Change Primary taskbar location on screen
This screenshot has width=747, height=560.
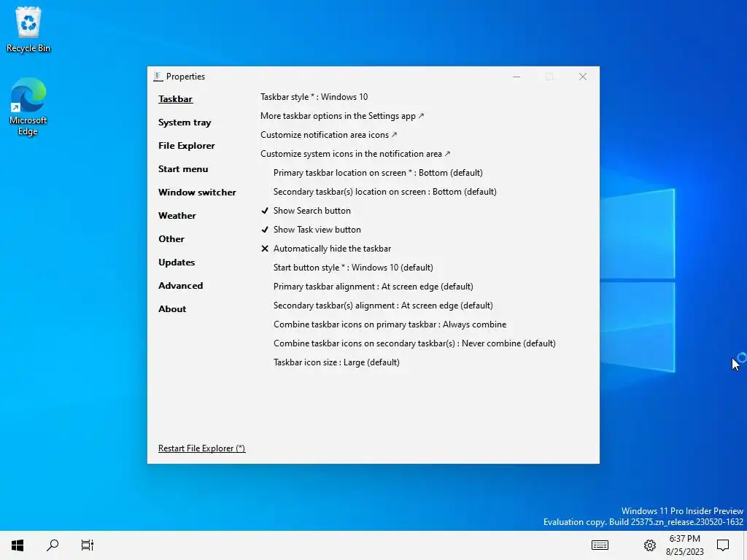tap(378, 173)
